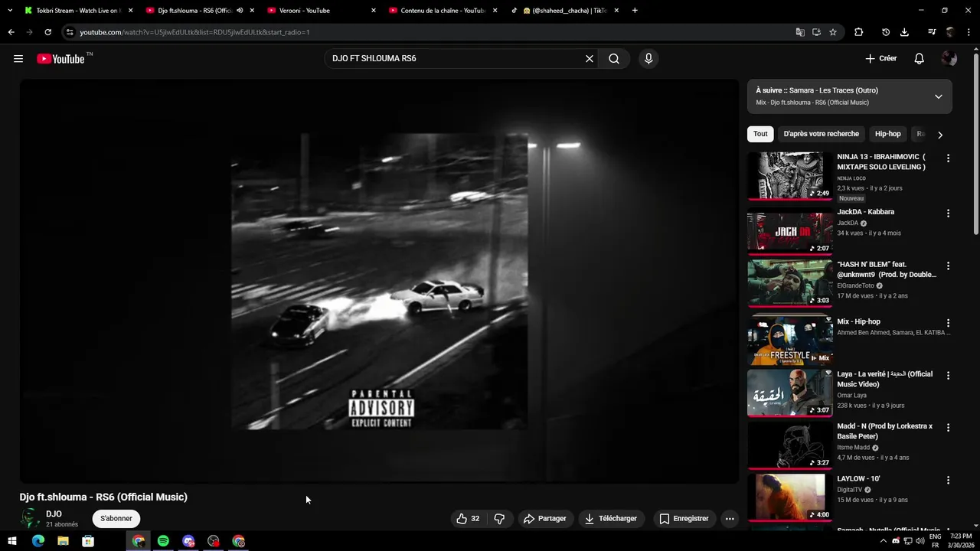The width and height of the screenshot is (980, 551).
Task: Open Microsoft Edge from the taskbar
Action: click(x=38, y=541)
